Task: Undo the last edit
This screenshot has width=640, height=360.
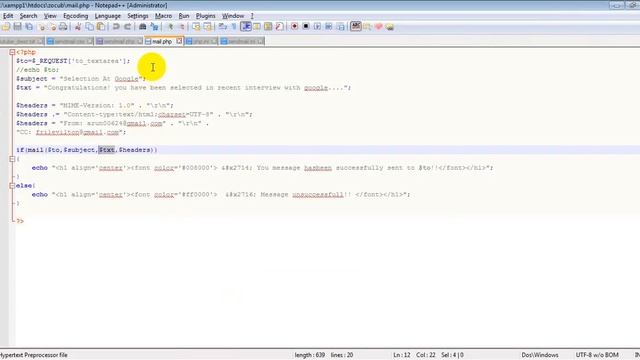Action: click(116, 27)
